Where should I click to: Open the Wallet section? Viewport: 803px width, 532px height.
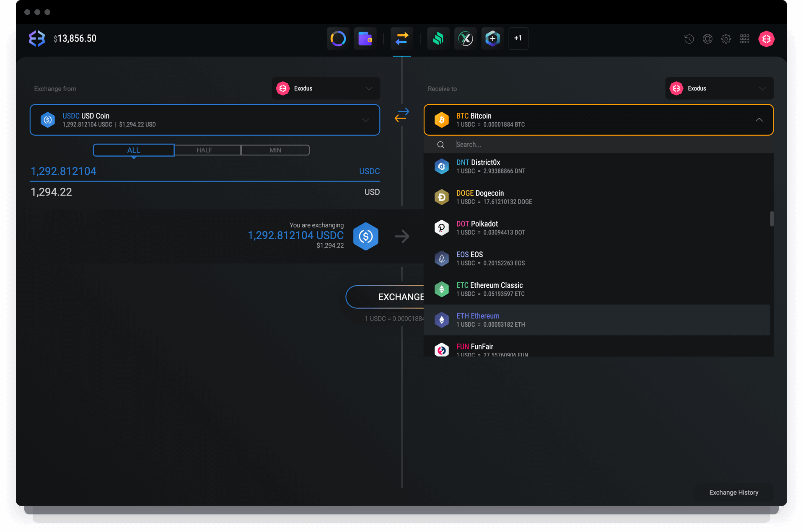pyautogui.click(x=365, y=38)
